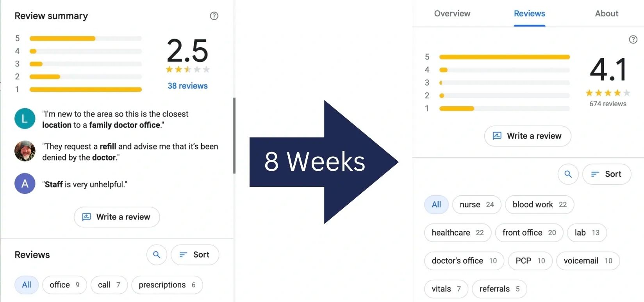Open reviewer L's teal avatar
Viewport: 644px width, 302px height.
[x=25, y=119]
